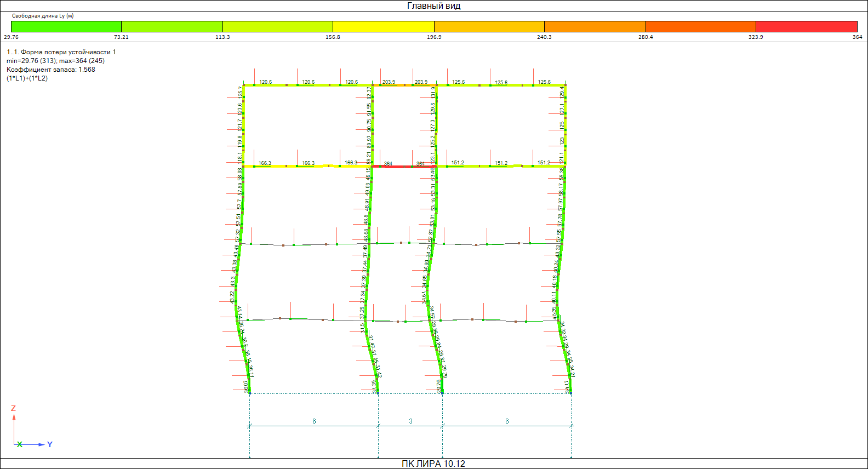Select the orange top beam labelled 203.9
The width and height of the screenshot is (868, 469).
(404, 85)
